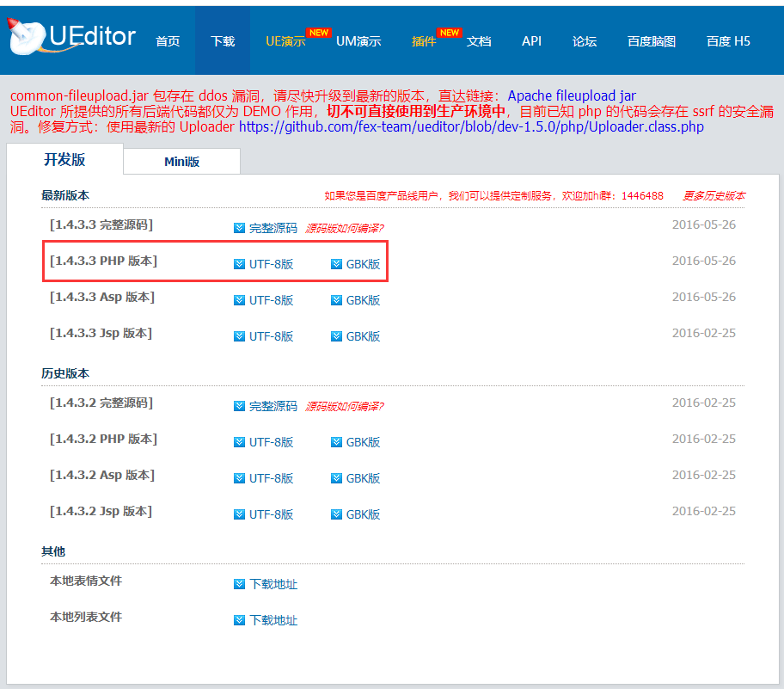Viewport: 784px width, 689px height.
Task: Click the UEditor rocket logo
Action: click(72, 36)
